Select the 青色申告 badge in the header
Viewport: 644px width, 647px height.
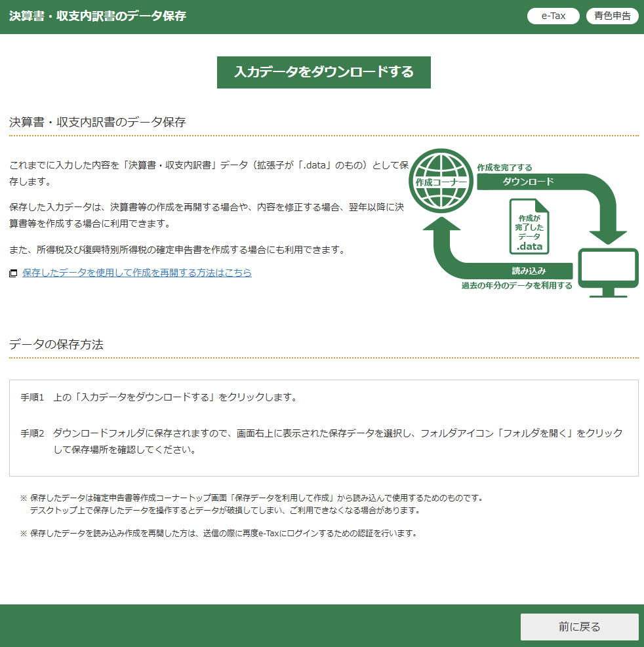(x=612, y=16)
